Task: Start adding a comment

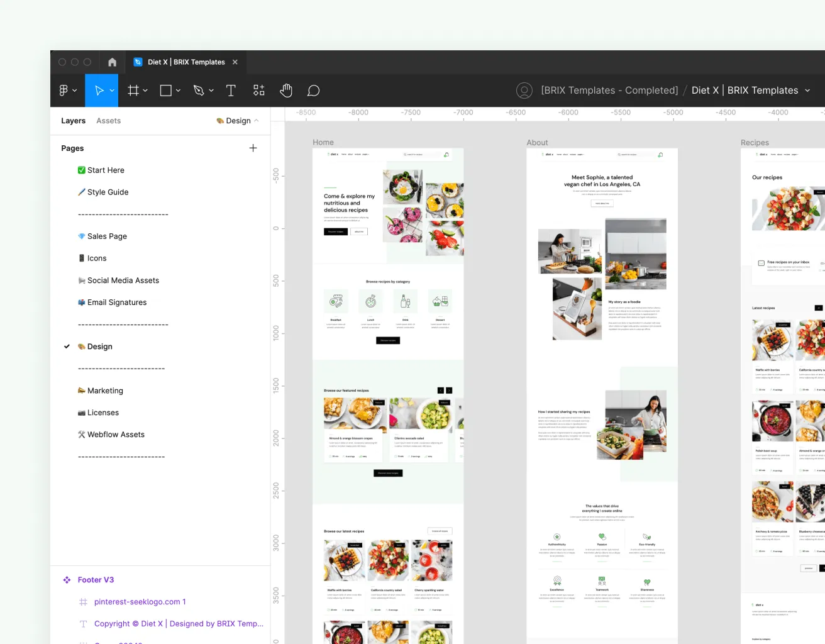Action: coord(313,90)
